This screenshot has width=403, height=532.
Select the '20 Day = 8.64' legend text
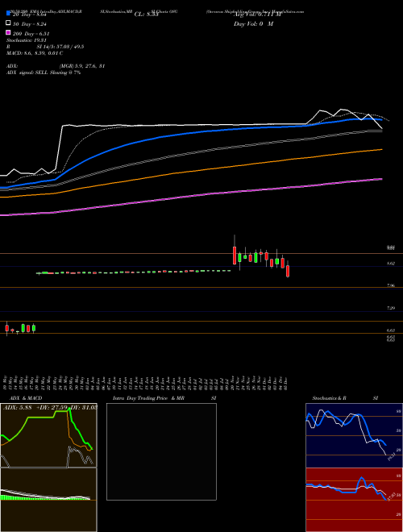click(x=31, y=15)
